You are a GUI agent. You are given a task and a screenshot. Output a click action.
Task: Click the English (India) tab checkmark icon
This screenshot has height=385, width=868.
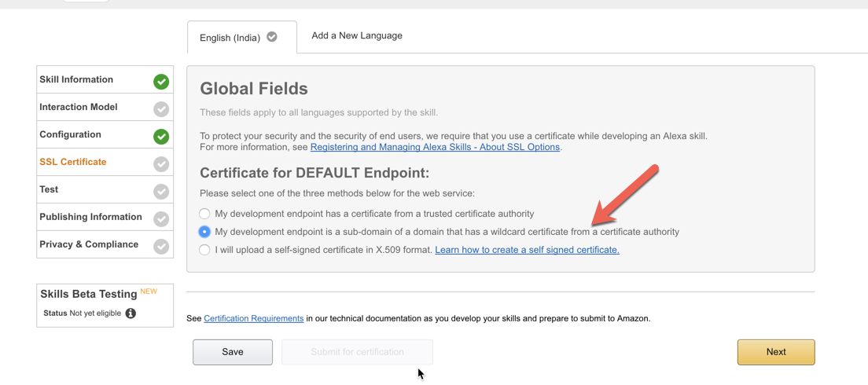pyautogui.click(x=272, y=37)
